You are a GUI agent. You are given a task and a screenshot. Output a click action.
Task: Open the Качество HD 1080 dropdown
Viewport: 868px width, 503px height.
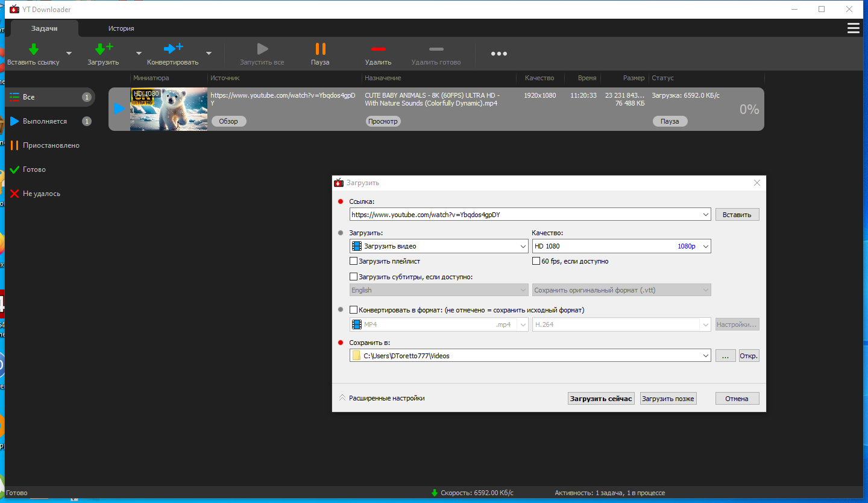tap(621, 246)
